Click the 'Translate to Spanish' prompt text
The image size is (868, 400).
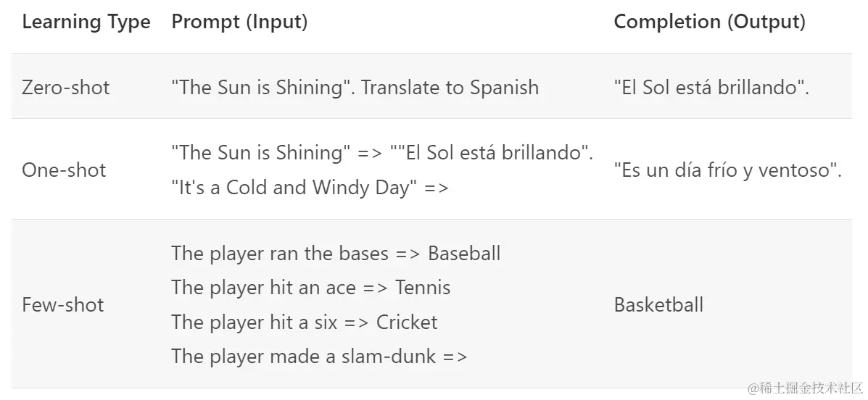click(x=450, y=88)
